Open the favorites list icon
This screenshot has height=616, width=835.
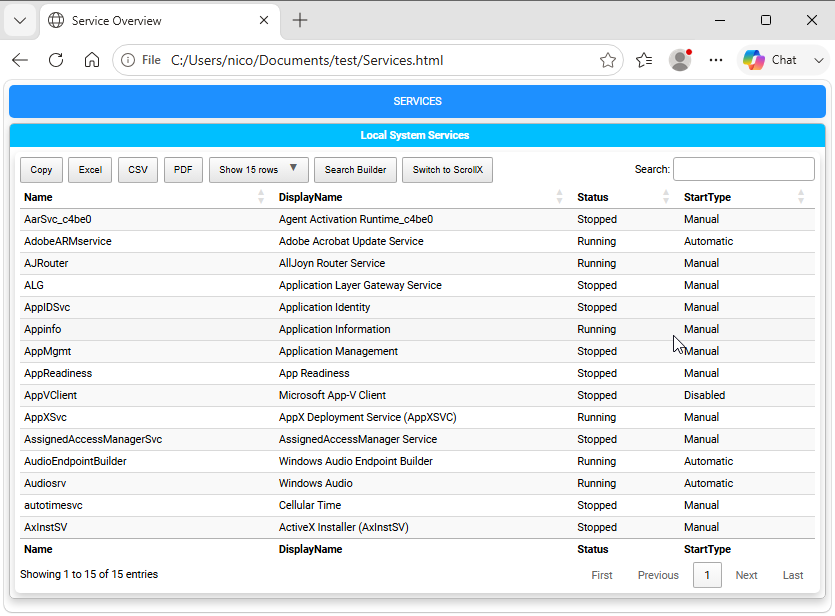click(644, 60)
